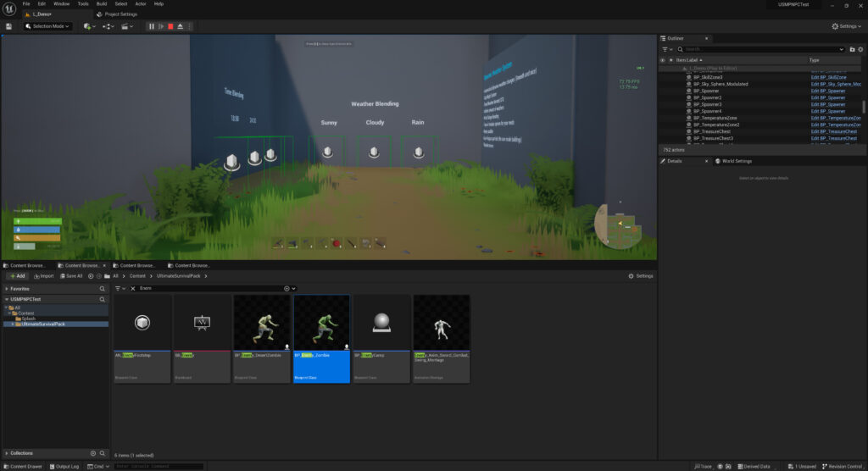Select the BP_Enemy_DesertZombie asset
This screenshot has height=471, width=868.
[262, 339]
